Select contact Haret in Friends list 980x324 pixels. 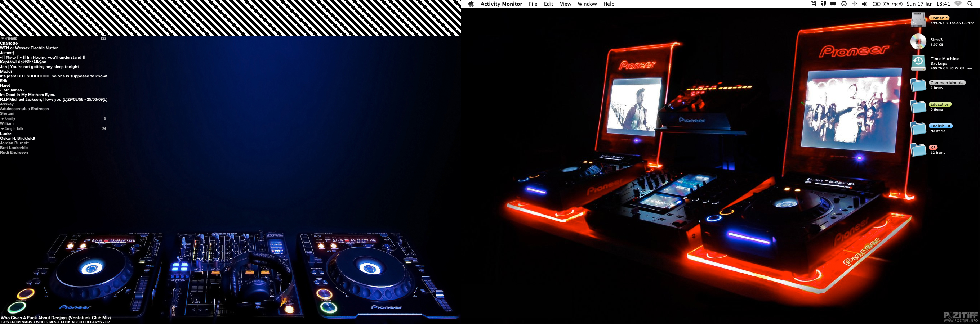coord(5,85)
